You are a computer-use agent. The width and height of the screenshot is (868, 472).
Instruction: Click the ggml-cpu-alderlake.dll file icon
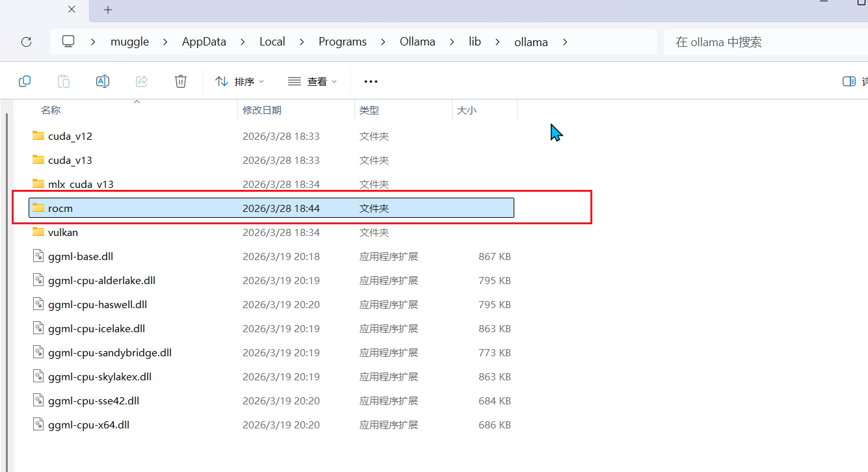(38, 280)
